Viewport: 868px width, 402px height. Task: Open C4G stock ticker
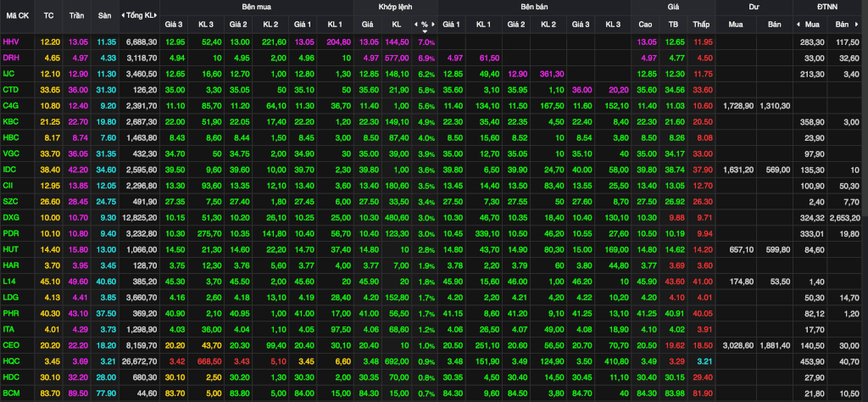click(x=10, y=105)
